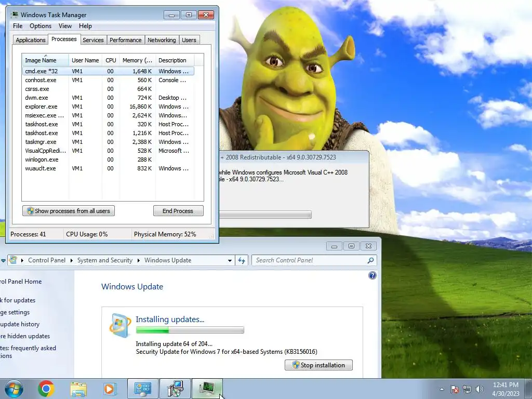Go to System and Security breadcrumb
The height and width of the screenshot is (399, 532).
[105, 260]
